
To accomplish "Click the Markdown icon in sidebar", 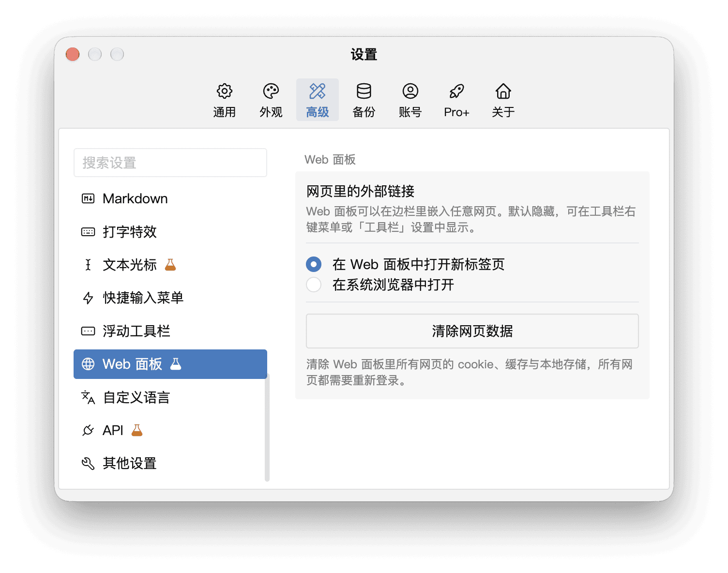I will (88, 198).
